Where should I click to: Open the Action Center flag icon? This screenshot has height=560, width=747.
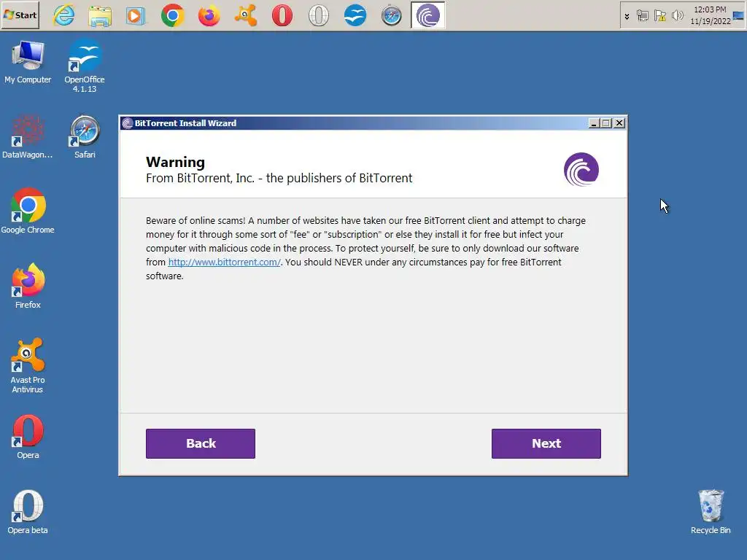coord(659,16)
